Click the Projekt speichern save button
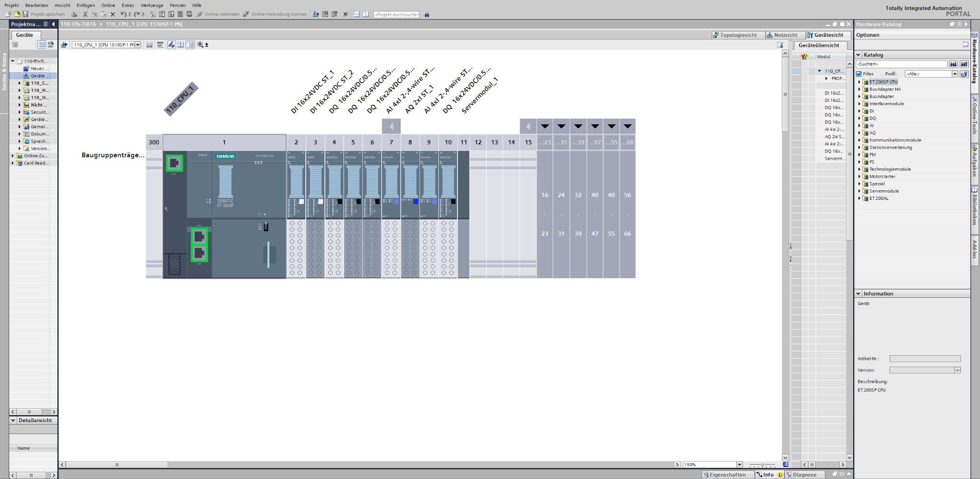This screenshot has height=479, width=980. 44,14
